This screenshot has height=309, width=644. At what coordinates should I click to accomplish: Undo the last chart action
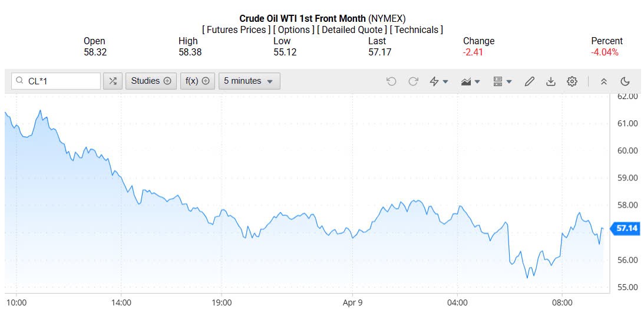pyautogui.click(x=391, y=81)
